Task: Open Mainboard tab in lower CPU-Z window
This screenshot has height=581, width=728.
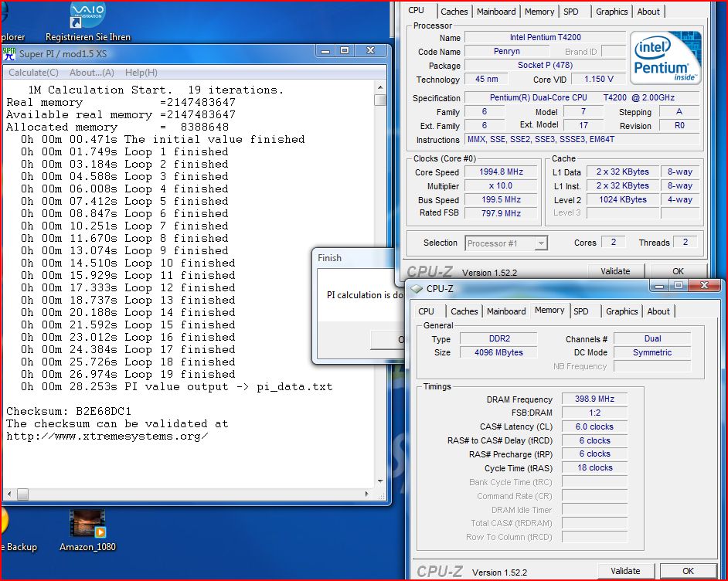Action: click(506, 311)
